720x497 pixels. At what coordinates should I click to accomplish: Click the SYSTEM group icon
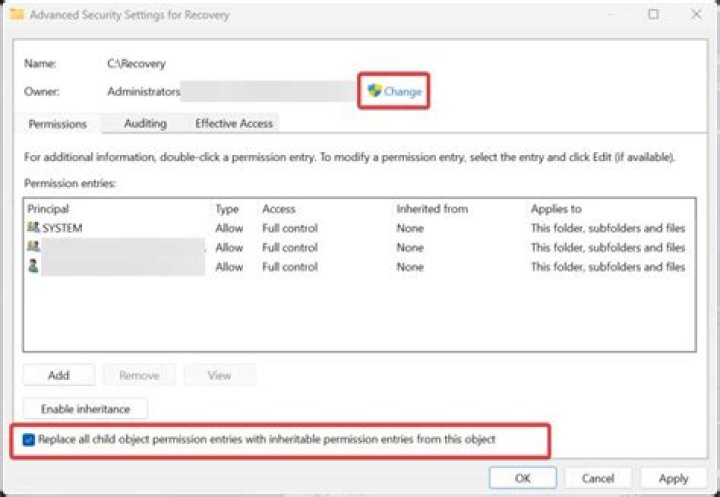click(33, 227)
